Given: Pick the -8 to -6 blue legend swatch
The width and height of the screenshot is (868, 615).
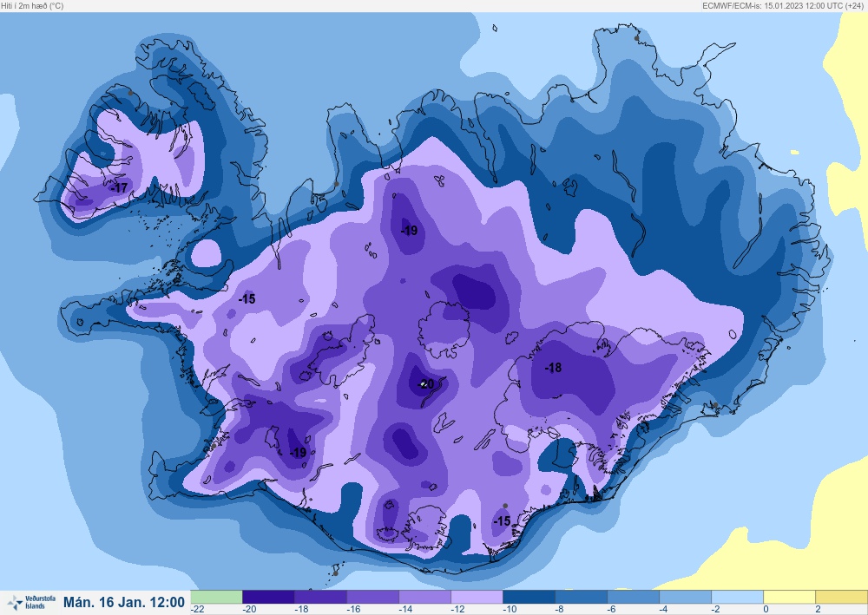Looking at the screenshot, I should (x=581, y=597).
